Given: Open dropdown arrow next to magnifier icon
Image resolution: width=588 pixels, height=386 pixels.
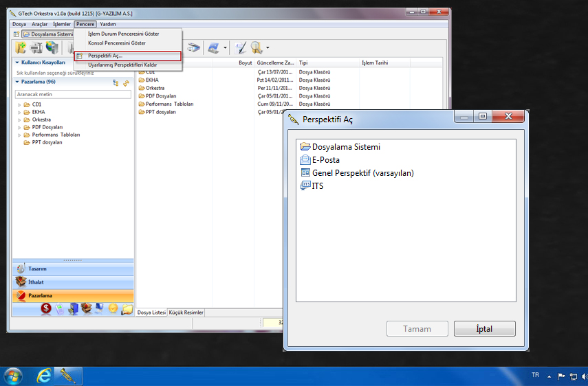Looking at the screenshot, I should 268,48.
